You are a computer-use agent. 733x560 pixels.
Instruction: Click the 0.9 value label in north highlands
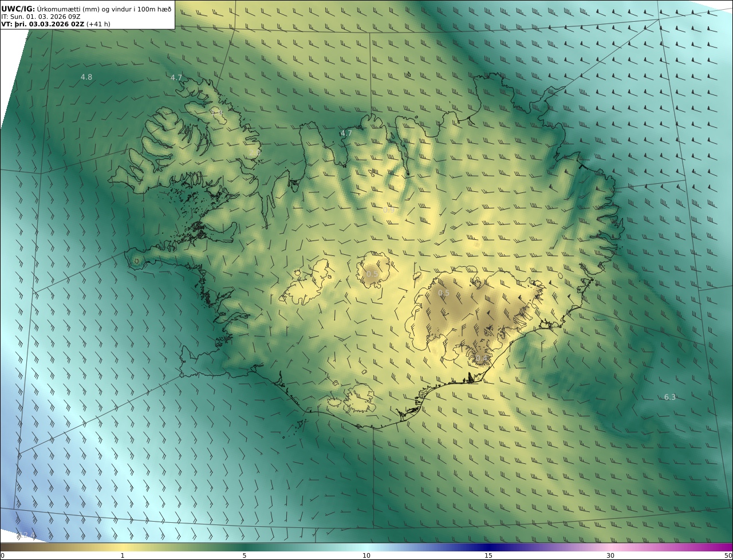(x=389, y=210)
